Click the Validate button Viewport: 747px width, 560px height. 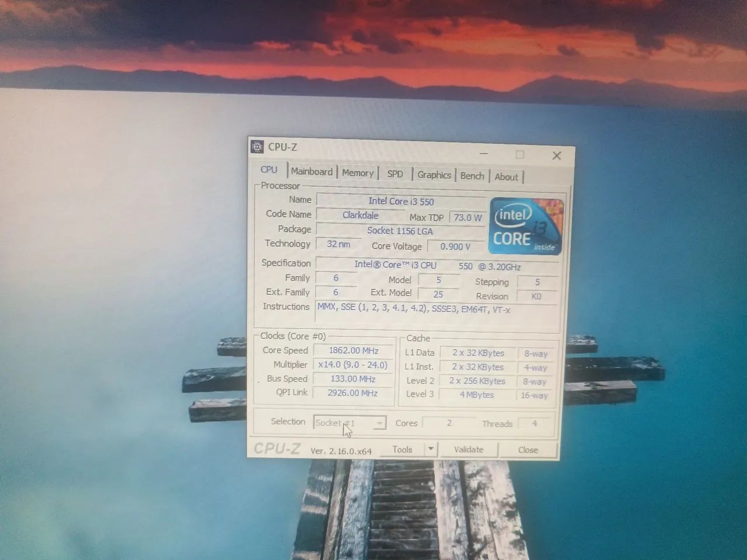[469, 450]
